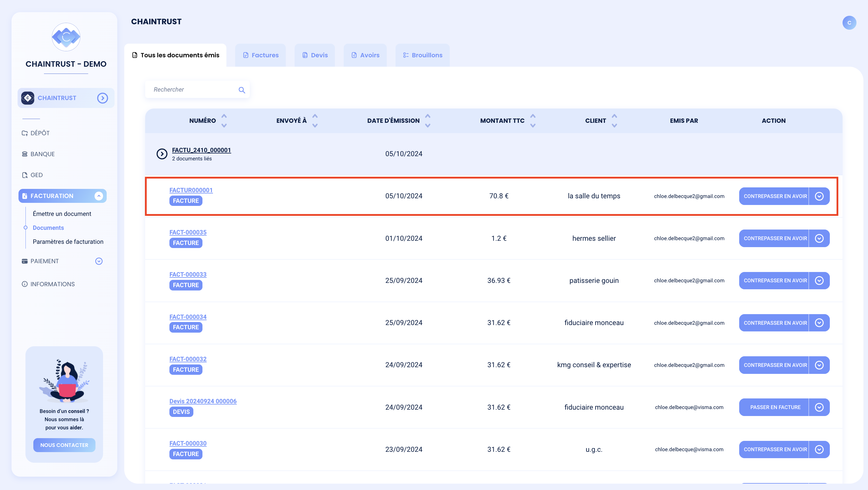868x490 pixels.
Task: Open action dropdown for FACT-000032
Action: click(x=819, y=365)
